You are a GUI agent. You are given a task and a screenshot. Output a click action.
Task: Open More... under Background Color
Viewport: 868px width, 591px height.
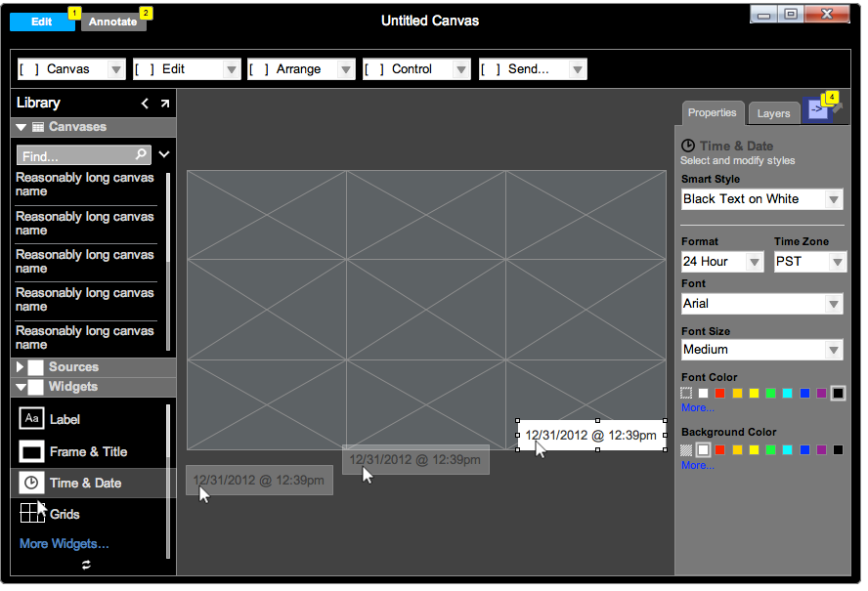coord(698,466)
